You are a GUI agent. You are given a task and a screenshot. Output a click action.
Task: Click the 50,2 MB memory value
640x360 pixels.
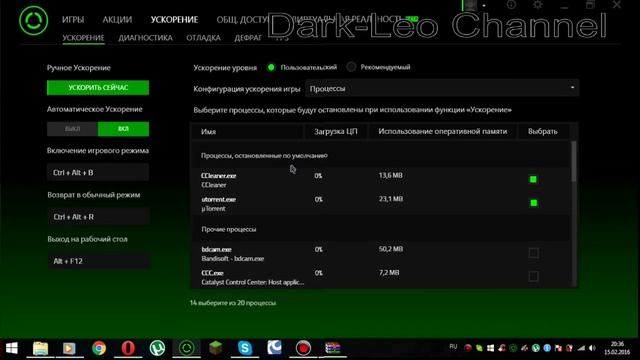tap(391, 249)
